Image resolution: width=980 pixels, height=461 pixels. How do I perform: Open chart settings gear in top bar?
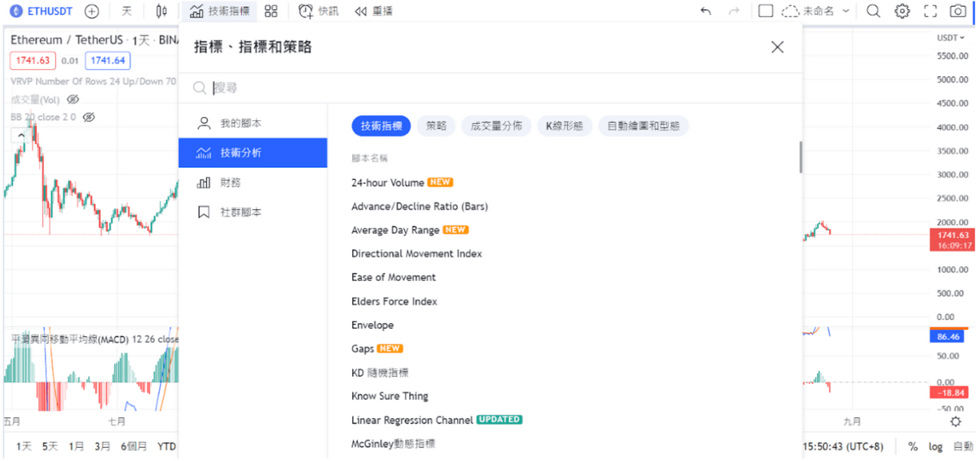903,11
